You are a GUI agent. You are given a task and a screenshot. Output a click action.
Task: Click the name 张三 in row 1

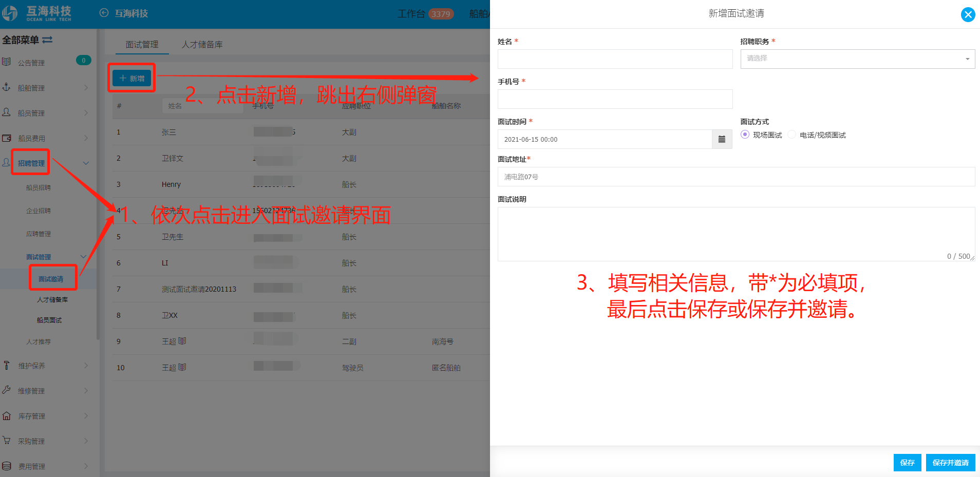pyautogui.click(x=169, y=132)
